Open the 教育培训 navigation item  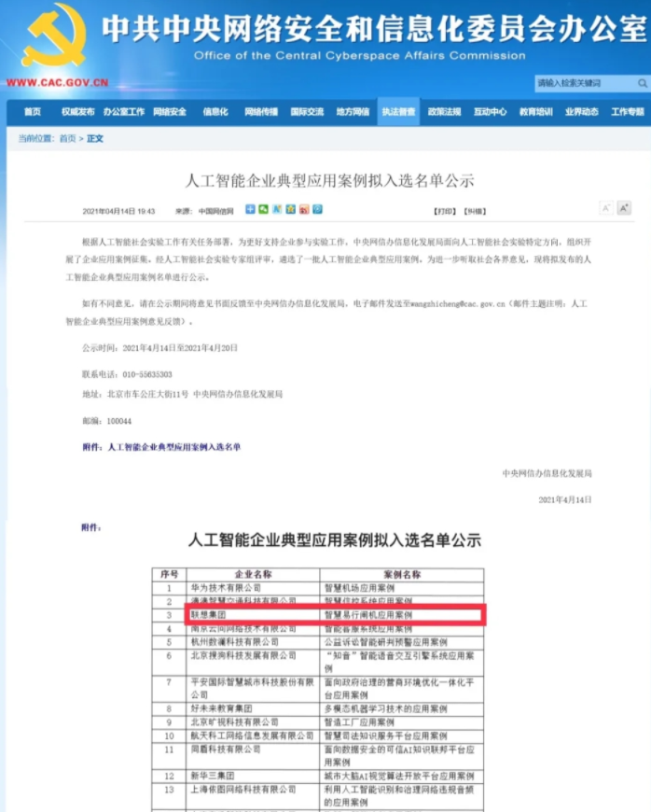[x=536, y=112]
